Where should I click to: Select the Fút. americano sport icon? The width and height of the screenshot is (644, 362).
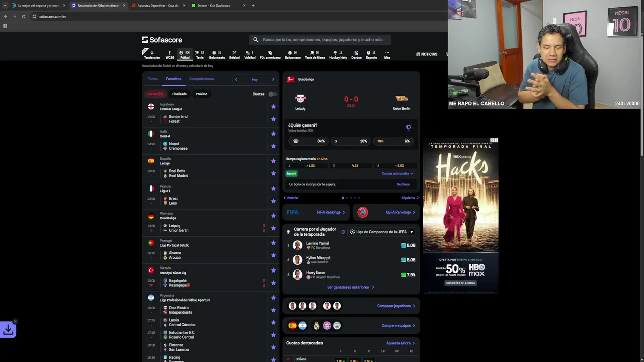(270, 54)
